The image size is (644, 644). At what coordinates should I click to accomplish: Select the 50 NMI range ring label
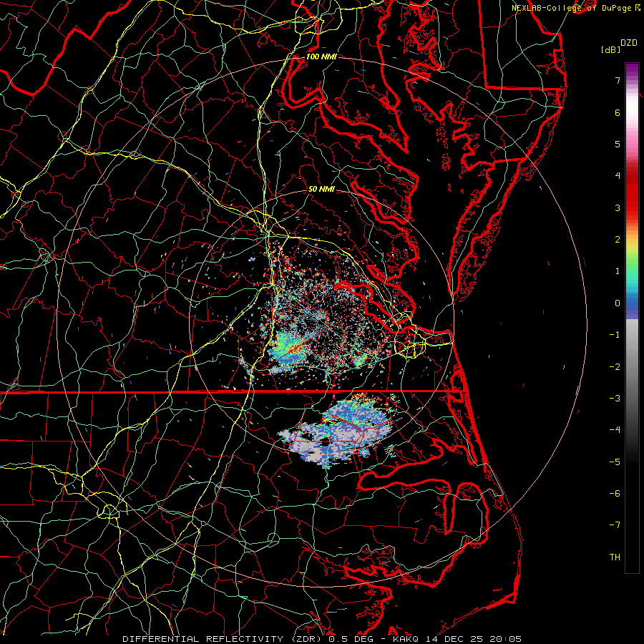tap(321, 190)
